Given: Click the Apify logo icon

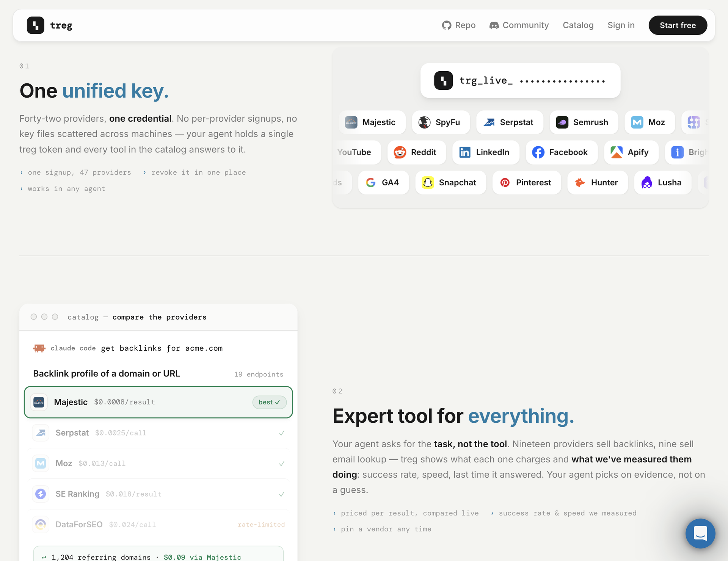Looking at the screenshot, I should (x=617, y=152).
